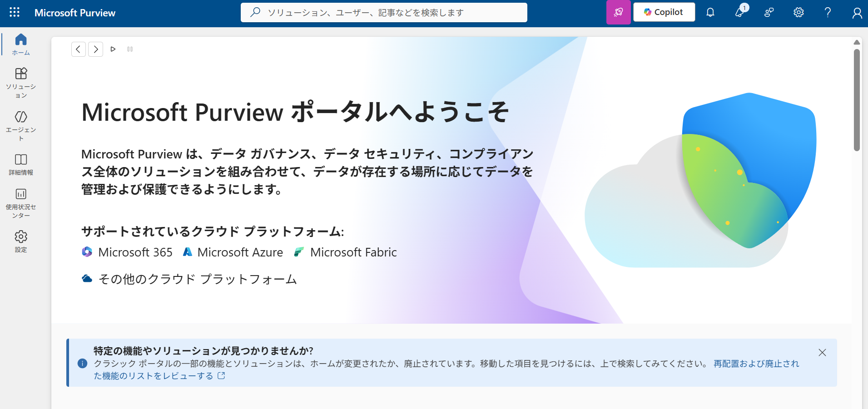
Task: Show the next carousel slide
Action: click(96, 49)
